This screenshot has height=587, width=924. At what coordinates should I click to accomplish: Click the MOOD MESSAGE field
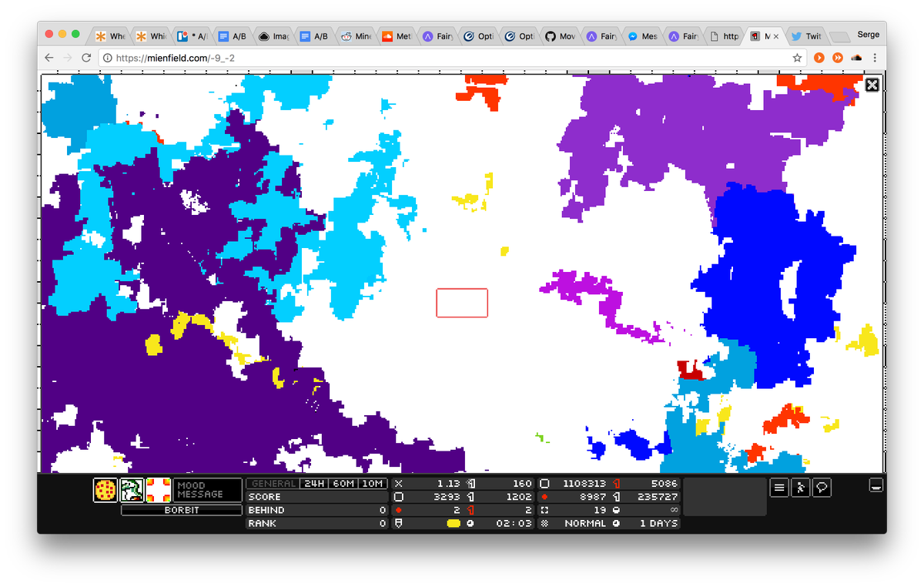click(207, 490)
